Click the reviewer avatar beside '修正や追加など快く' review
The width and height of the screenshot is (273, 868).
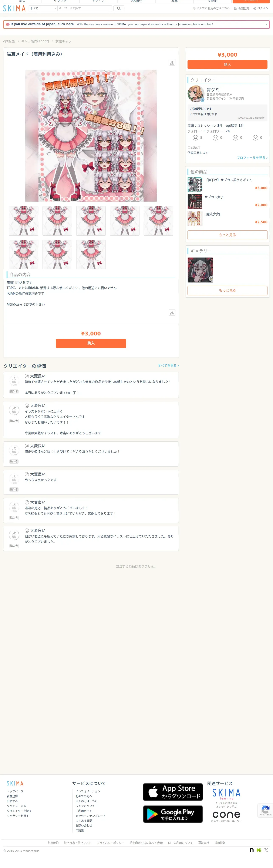tap(14, 450)
